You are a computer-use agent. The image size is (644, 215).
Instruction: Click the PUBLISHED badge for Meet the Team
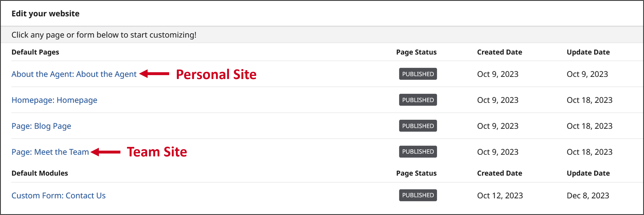tap(417, 152)
